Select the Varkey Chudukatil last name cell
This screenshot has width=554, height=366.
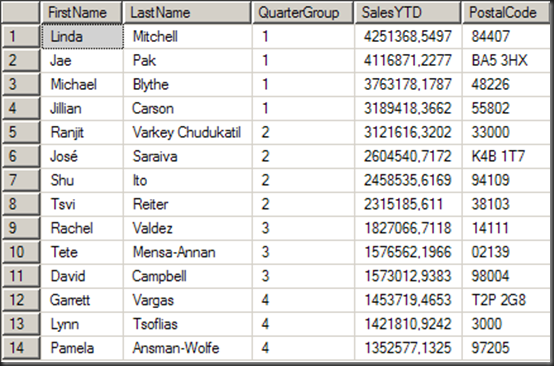pyautogui.click(x=188, y=132)
